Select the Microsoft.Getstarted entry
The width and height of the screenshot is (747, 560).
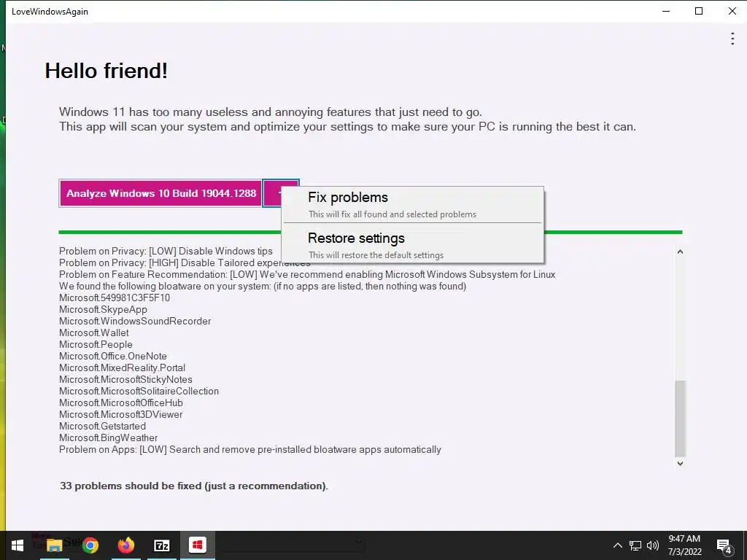click(x=102, y=426)
